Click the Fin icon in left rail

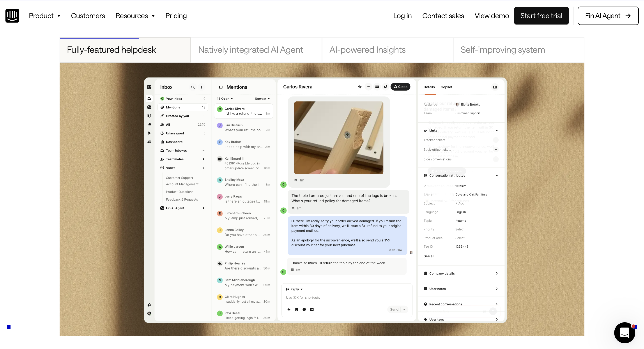click(x=149, y=107)
